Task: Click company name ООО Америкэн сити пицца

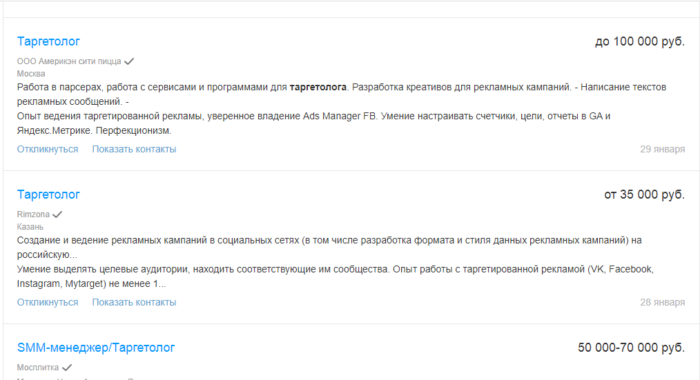Action: pos(69,61)
